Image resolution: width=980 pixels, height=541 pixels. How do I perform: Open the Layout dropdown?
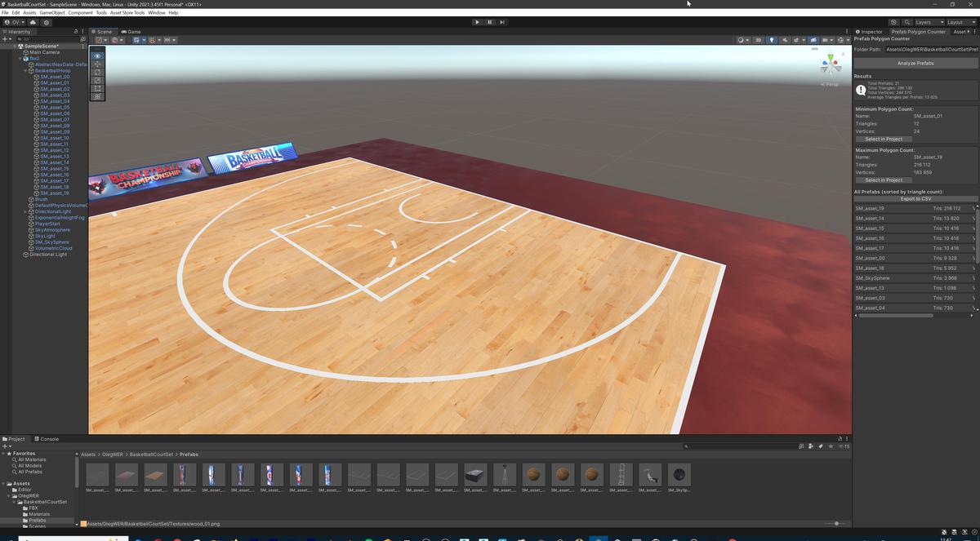(x=960, y=22)
